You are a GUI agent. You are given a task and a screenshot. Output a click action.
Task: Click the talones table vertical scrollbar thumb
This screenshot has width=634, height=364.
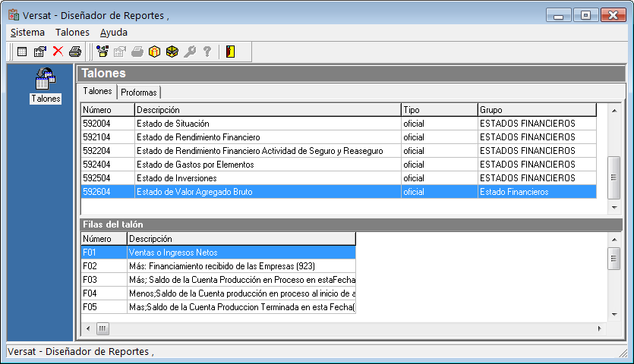pos(614,177)
